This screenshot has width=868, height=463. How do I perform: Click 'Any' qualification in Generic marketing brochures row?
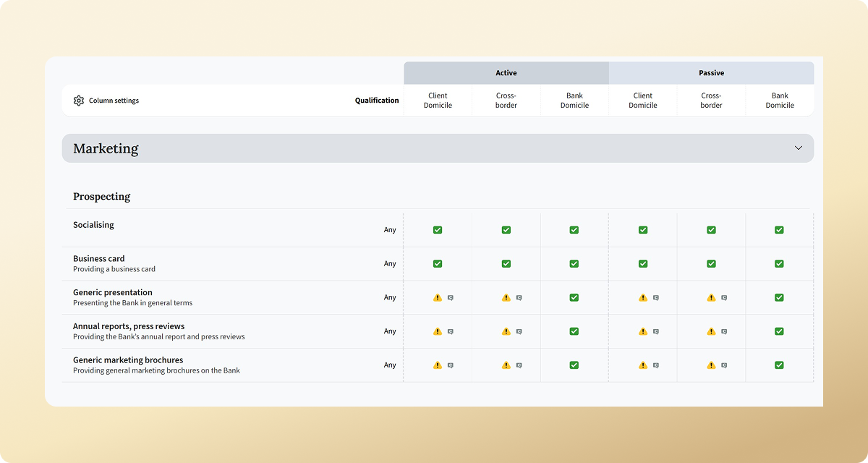coord(390,365)
